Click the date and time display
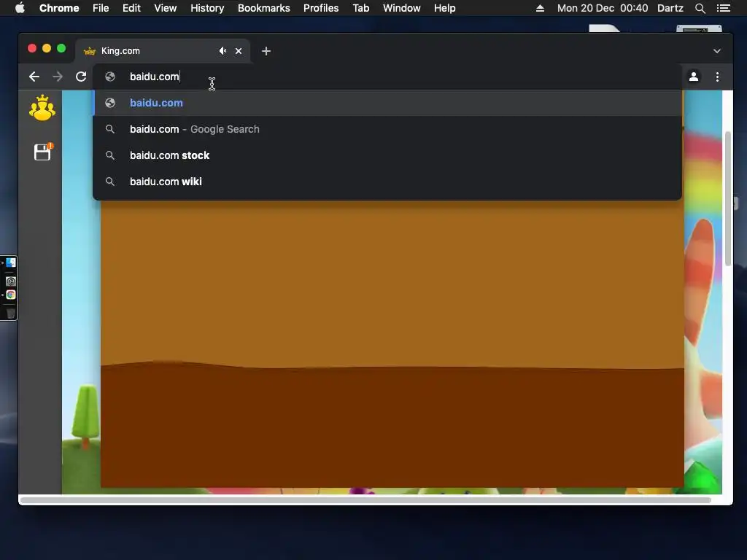 pos(603,8)
